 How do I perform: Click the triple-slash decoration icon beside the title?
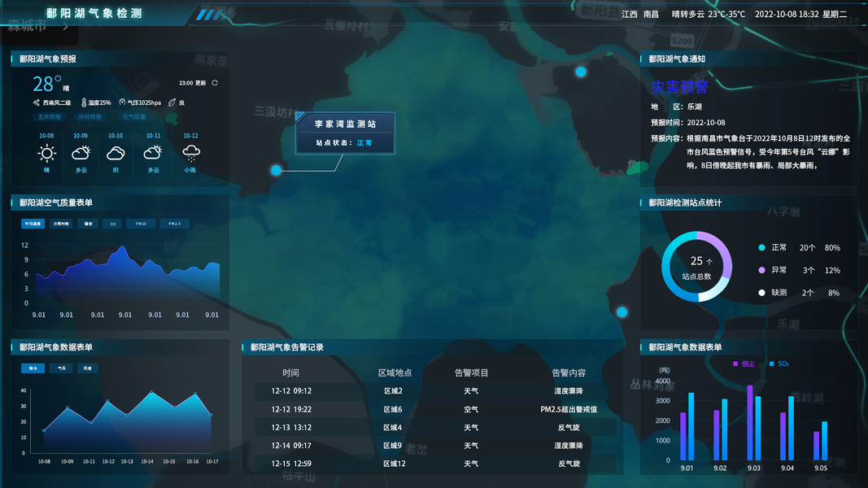[x=210, y=15]
